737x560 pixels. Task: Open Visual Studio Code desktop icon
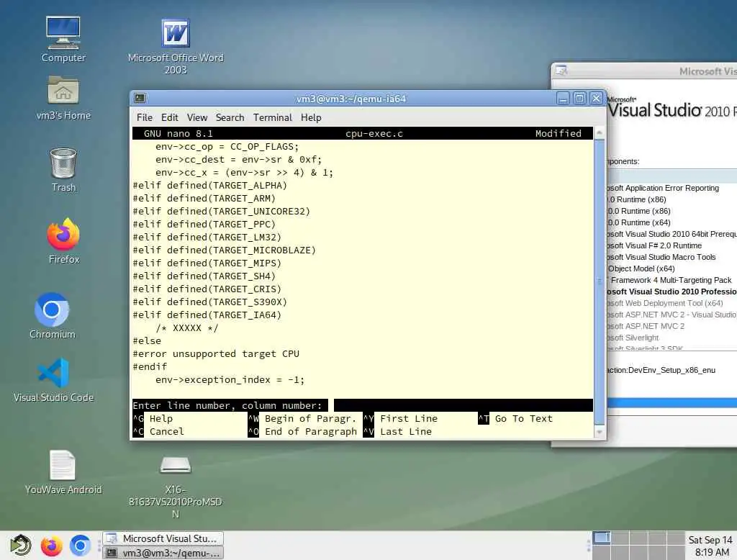[53, 380]
